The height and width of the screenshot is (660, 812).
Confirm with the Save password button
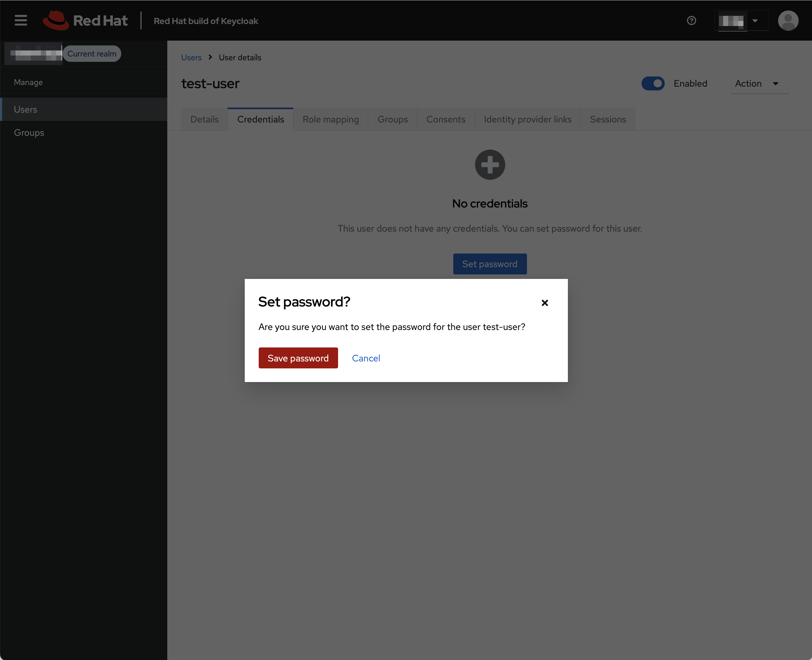pos(298,358)
